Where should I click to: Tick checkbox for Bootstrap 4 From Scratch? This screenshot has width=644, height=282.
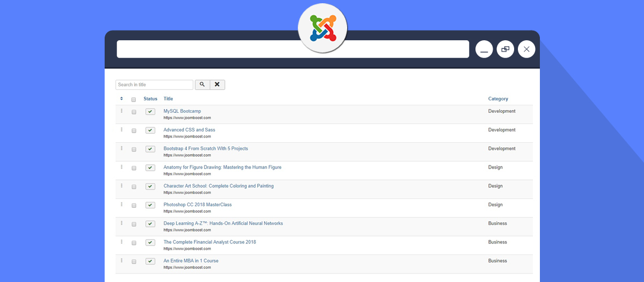[134, 149]
